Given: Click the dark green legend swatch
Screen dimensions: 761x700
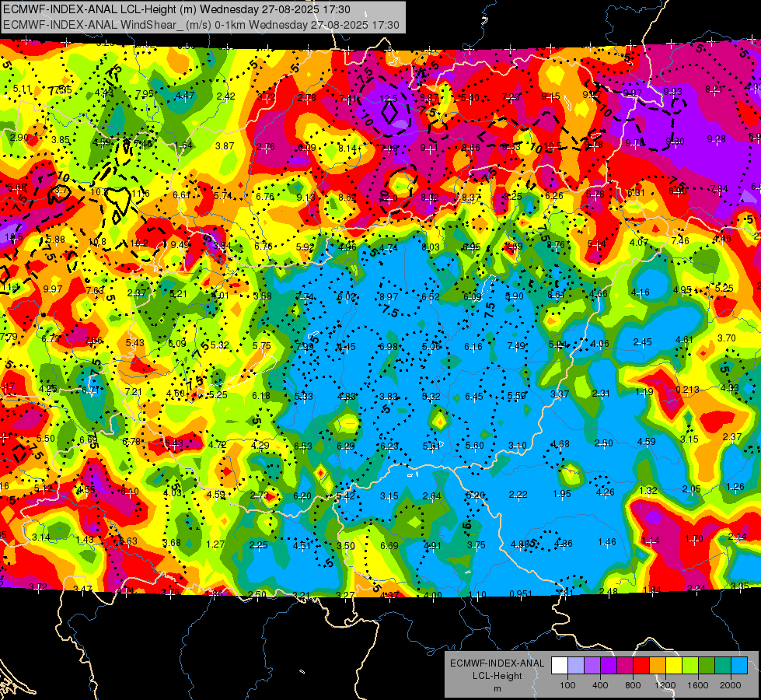Looking at the screenshot, I should (707, 666).
